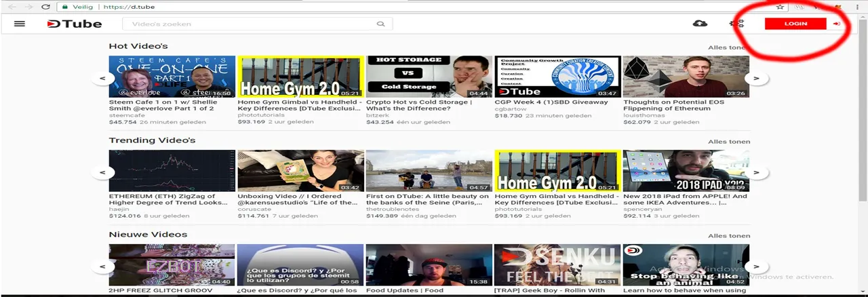Visit the coruscate channel
The image size is (868, 297).
pos(254,210)
